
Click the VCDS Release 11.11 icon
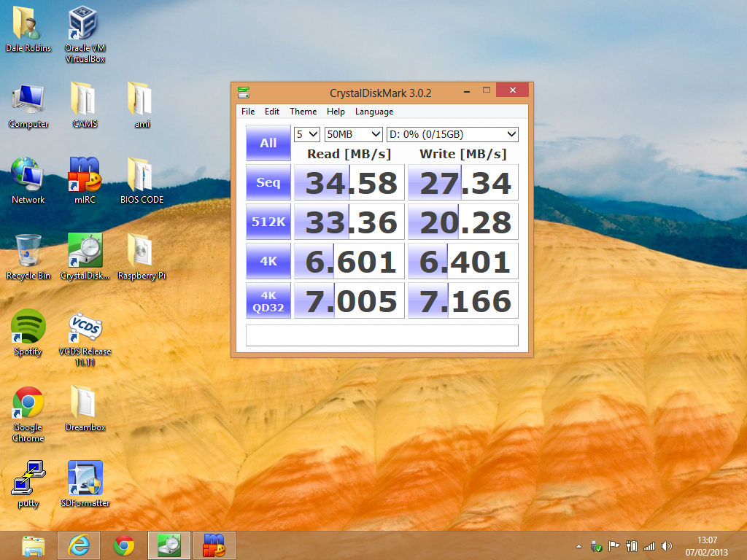85,326
